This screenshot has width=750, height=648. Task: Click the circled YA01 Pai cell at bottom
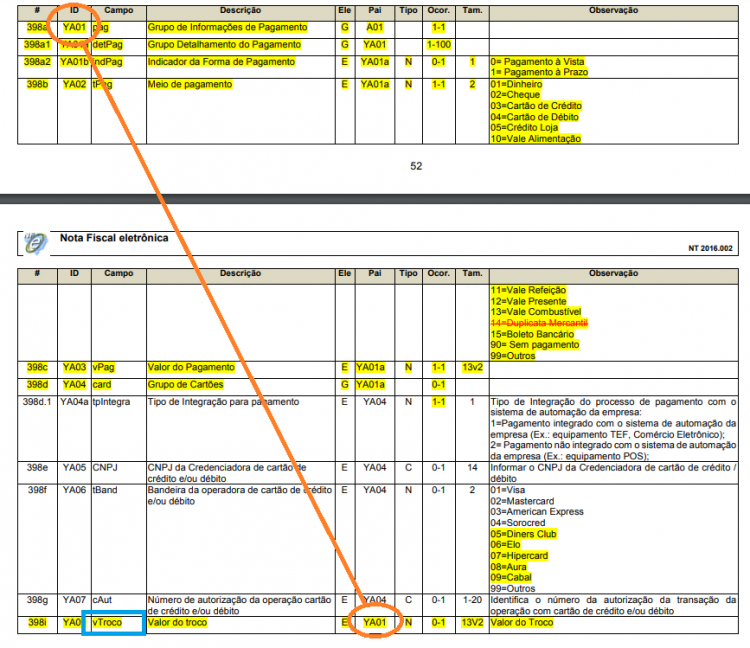point(375,623)
